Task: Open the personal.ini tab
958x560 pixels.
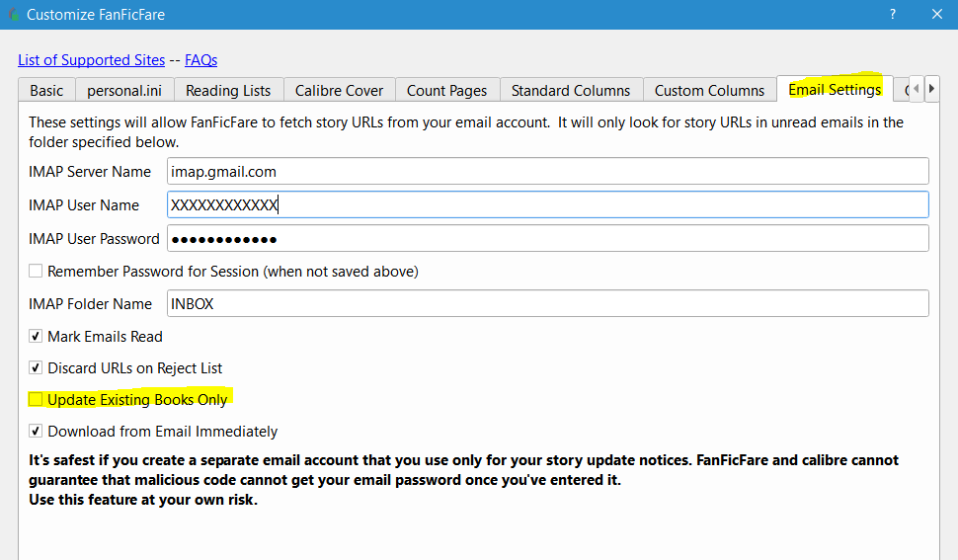Action: 124,90
